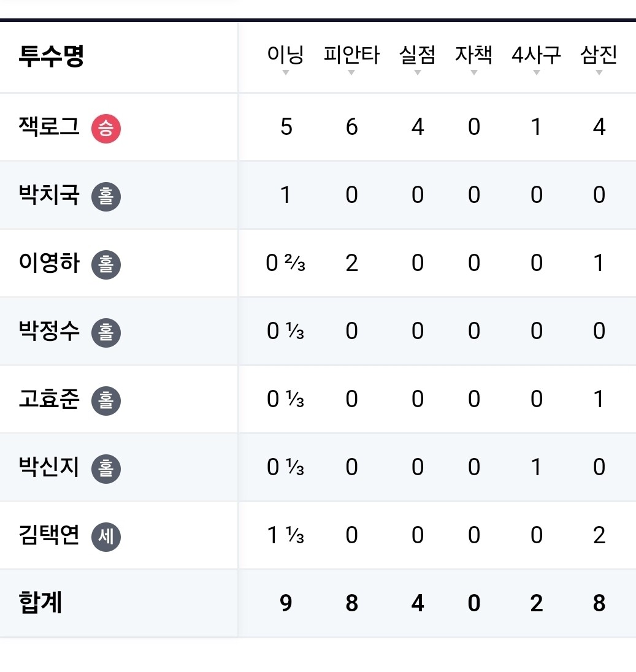Select pitcher name 김택연
The width and height of the screenshot is (636, 672).
click(49, 536)
